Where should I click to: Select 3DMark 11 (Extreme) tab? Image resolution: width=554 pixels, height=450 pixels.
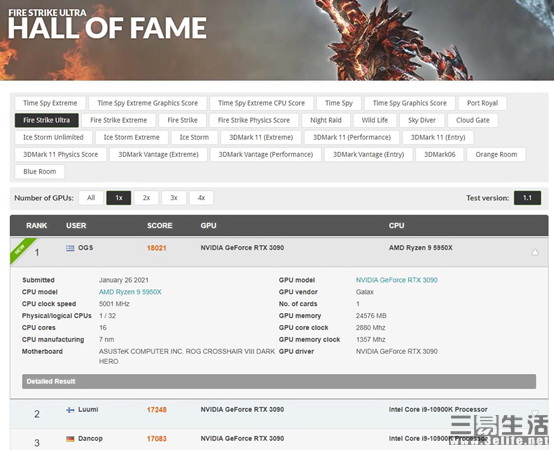(x=261, y=137)
